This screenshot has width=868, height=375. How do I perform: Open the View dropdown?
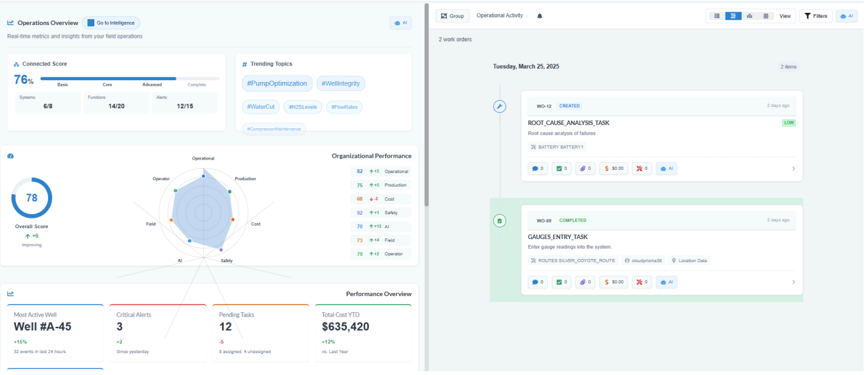[785, 15]
